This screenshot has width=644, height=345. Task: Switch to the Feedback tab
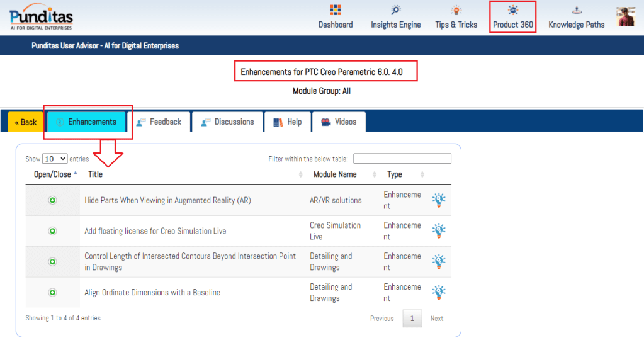tap(159, 122)
